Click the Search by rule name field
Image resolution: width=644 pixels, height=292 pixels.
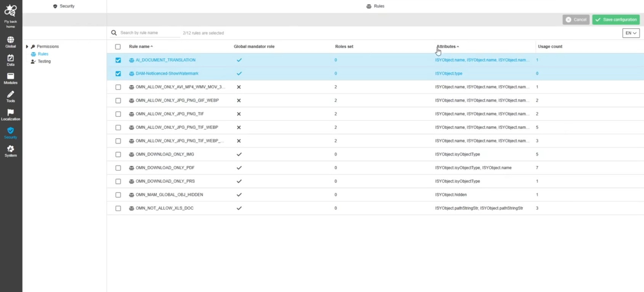(x=149, y=33)
